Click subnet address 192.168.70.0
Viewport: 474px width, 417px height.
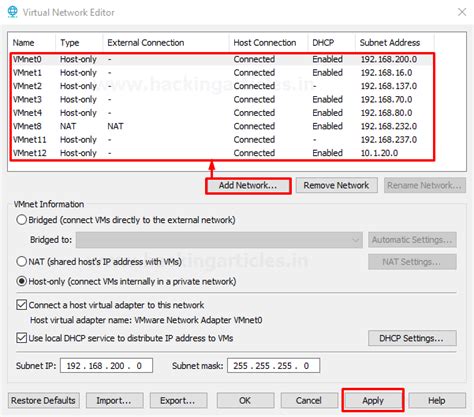387,99
